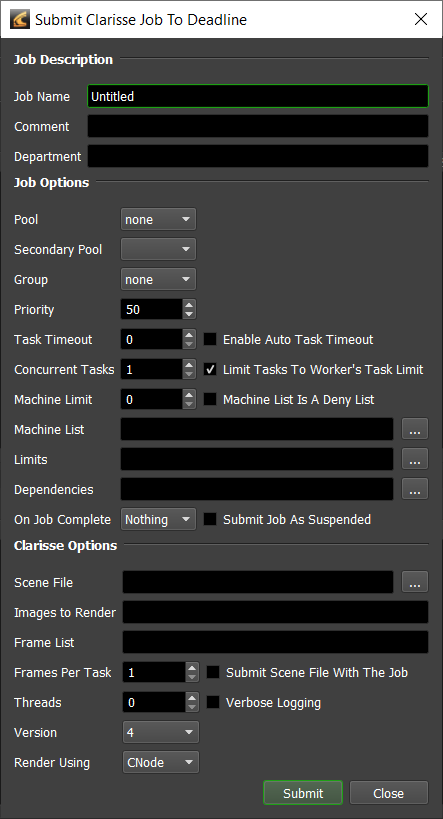Open Limits browse ellipsis button
This screenshot has width=443, height=819.
coord(415,459)
